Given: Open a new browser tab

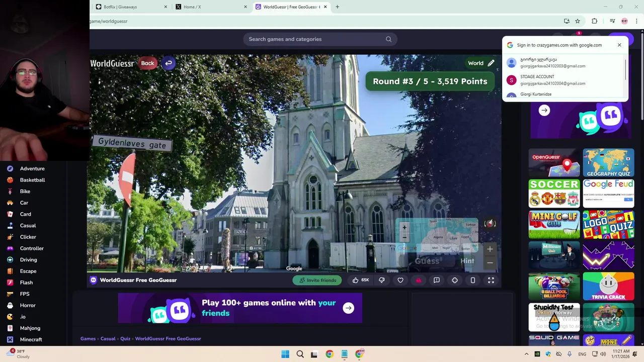Looking at the screenshot, I should point(337,7).
